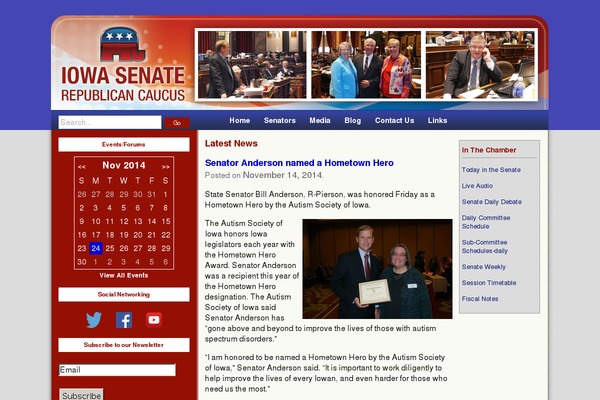Click the Iowa Senate Republican Caucus title

click(x=123, y=84)
